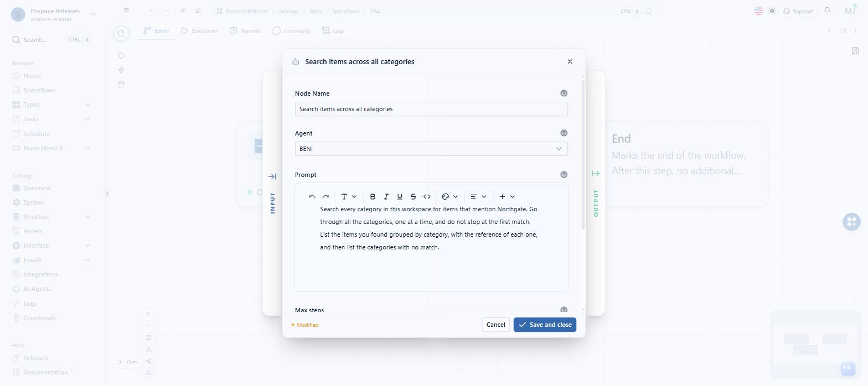Change language via US flag icon
This screenshot has height=386, width=868.
click(x=758, y=11)
